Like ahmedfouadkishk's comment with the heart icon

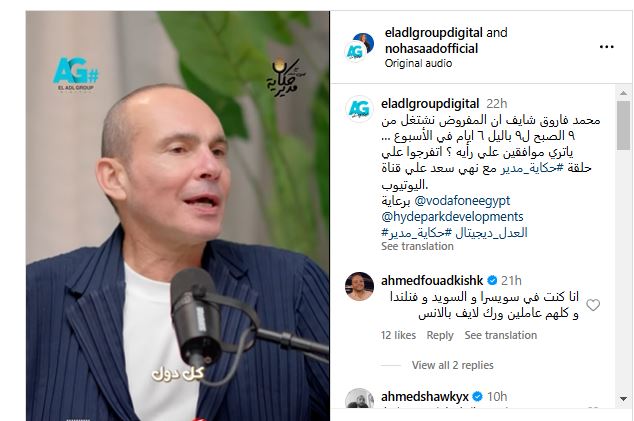593,305
